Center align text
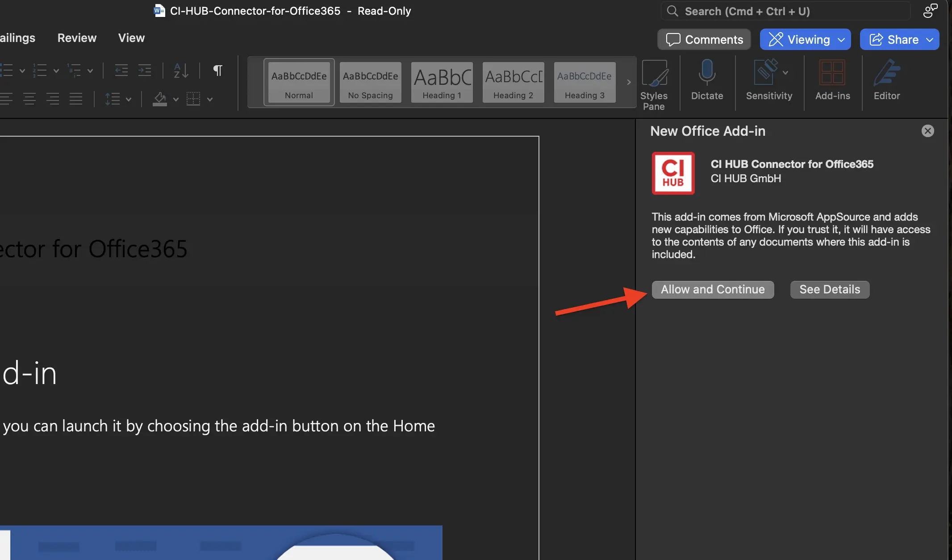This screenshot has height=560, width=952. [29, 99]
